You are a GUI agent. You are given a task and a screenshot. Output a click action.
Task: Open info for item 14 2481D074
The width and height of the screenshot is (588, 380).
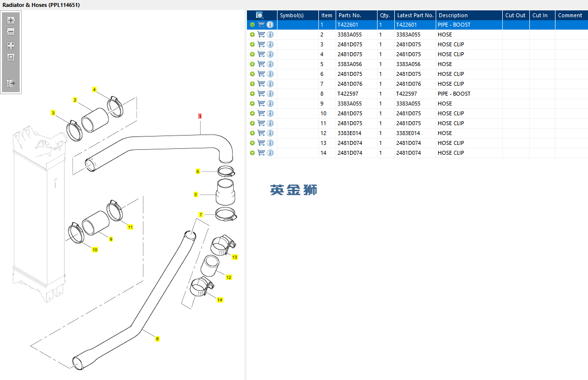(x=270, y=153)
